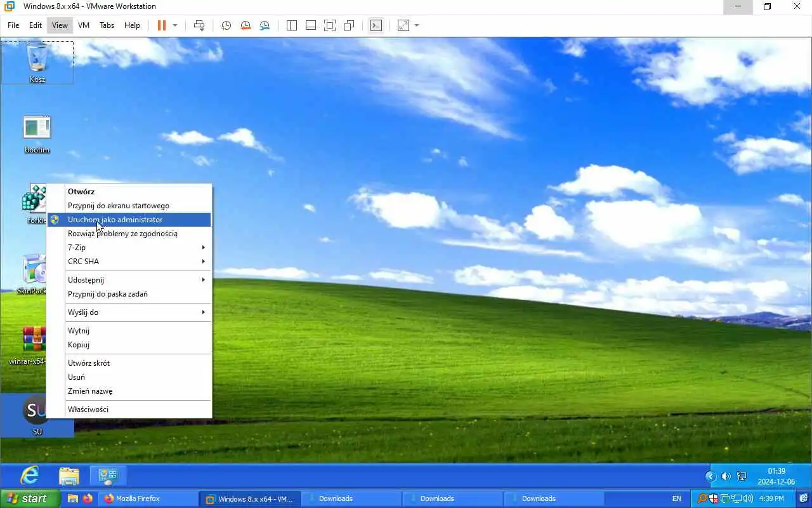Click the magnifier icon in host tray
Viewport: 812px width, 508px height.
pyautogui.click(x=702, y=498)
